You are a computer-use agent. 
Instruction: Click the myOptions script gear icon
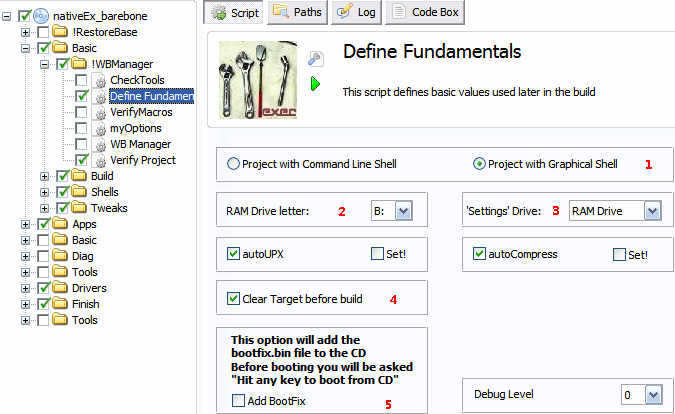tap(100, 129)
